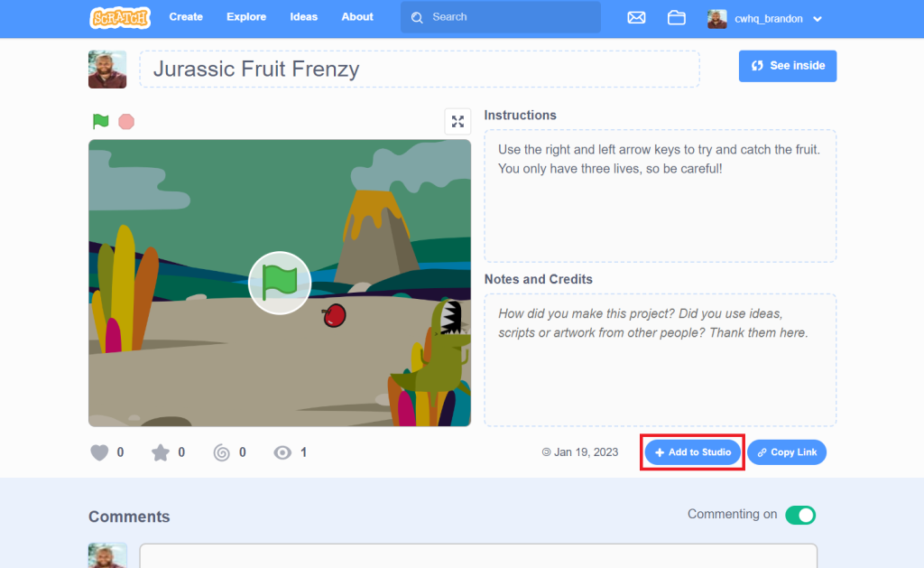The height and width of the screenshot is (568, 924).
Task: Turn off the Commenting on switch
Action: [x=800, y=515]
